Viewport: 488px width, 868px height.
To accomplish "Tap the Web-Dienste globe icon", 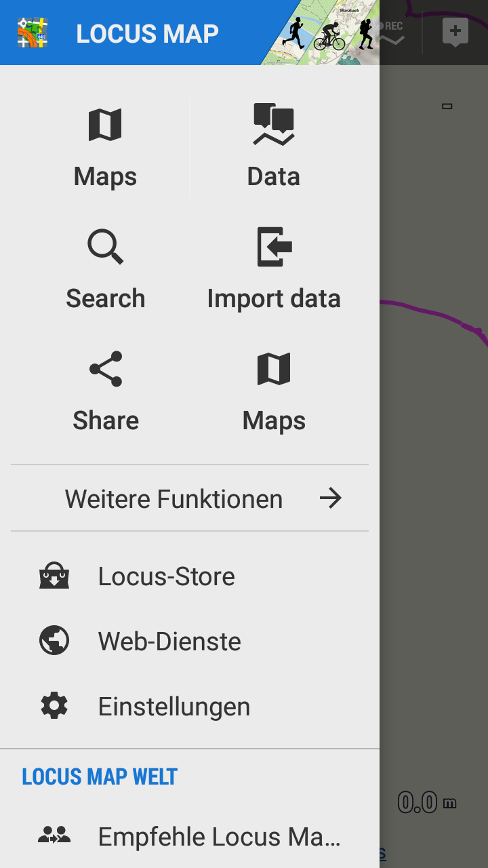I will pyautogui.click(x=54, y=641).
